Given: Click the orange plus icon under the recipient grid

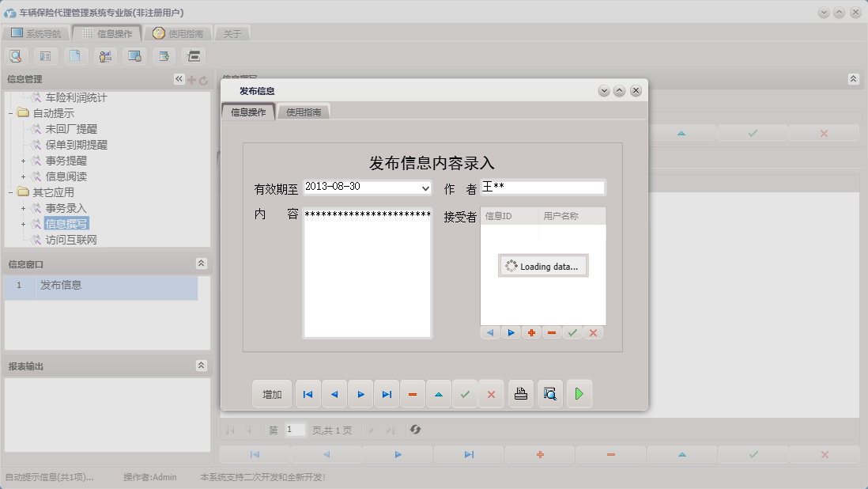Looking at the screenshot, I should coord(531,332).
